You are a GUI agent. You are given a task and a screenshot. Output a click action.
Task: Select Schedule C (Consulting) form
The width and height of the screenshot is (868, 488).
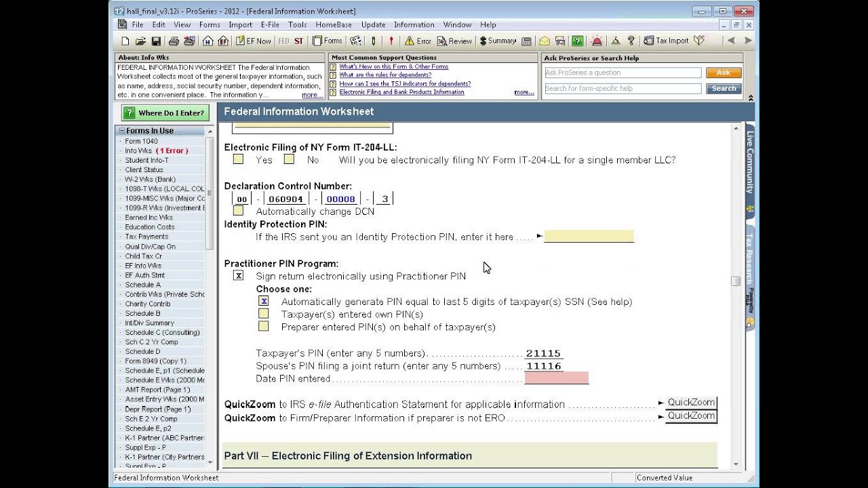point(162,333)
